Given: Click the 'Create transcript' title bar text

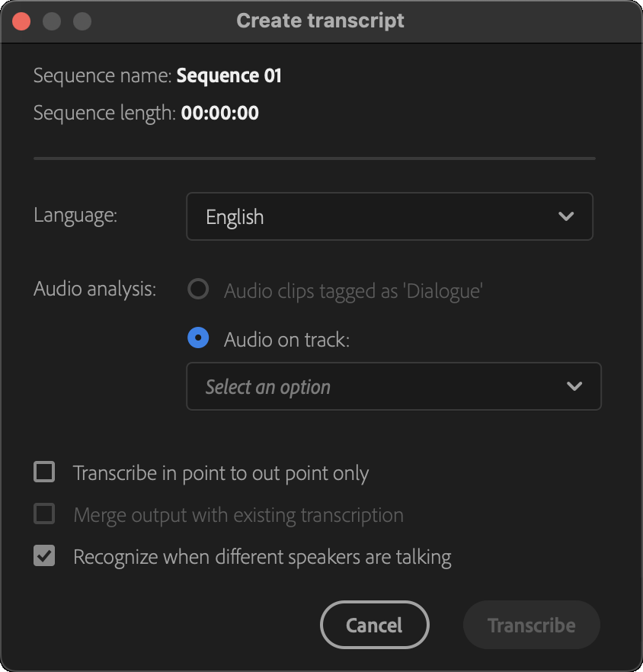Looking at the screenshot, I should tap(320, 21).
